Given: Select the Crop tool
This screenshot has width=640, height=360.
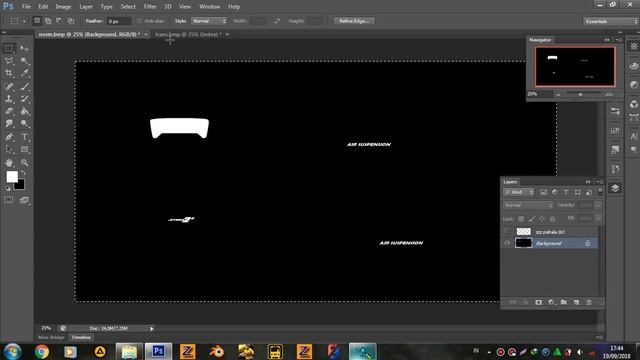Looking at the screenshot, I should pos(9,73).
